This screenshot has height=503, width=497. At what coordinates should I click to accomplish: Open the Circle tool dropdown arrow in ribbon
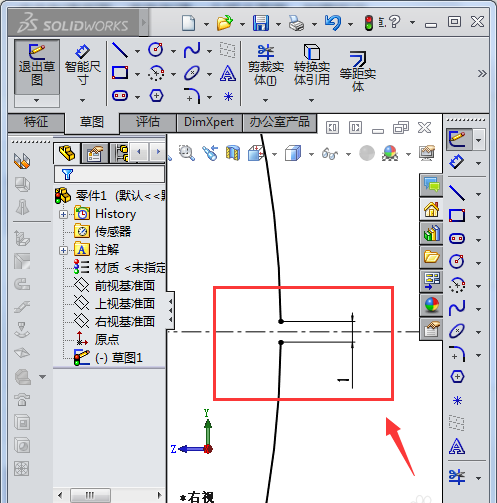173,51
